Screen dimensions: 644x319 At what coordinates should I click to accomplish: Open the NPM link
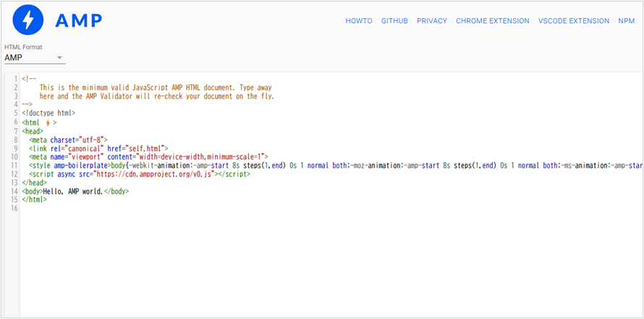627,21
